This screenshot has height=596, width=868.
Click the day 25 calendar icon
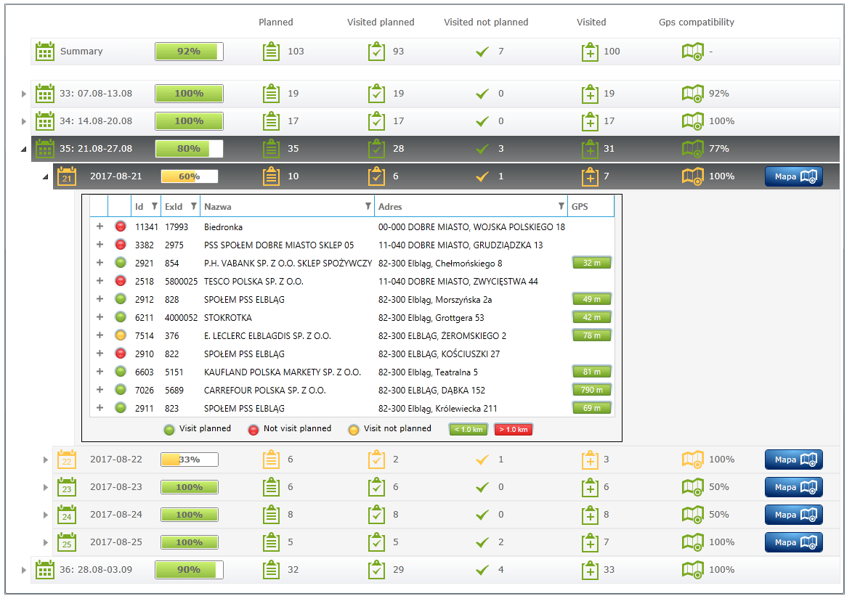66,542
